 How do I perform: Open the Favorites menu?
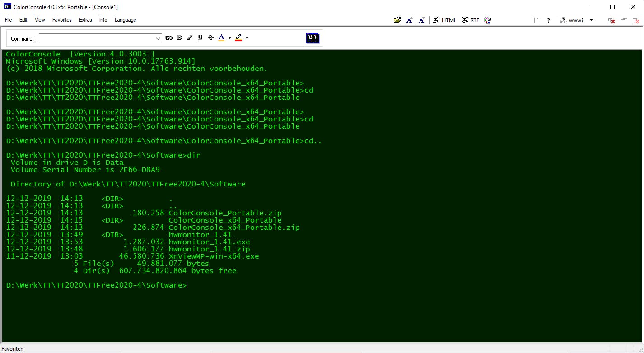62,20
